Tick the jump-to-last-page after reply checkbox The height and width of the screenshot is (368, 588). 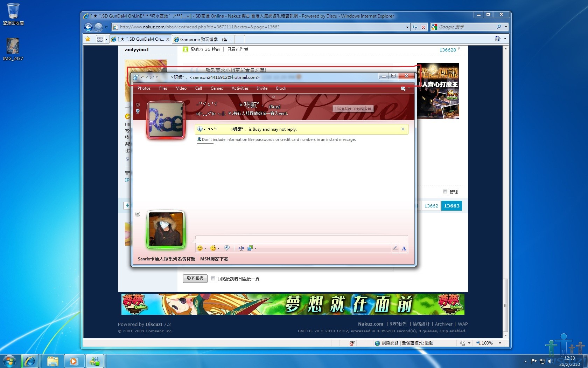coord(213,279)
